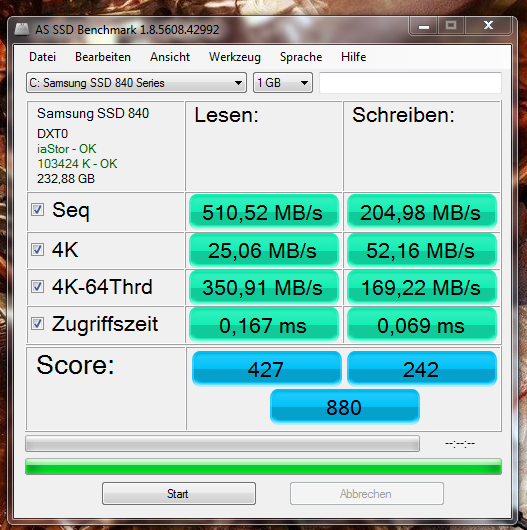Open the drive selection dropdown

(x=136, y=82)
